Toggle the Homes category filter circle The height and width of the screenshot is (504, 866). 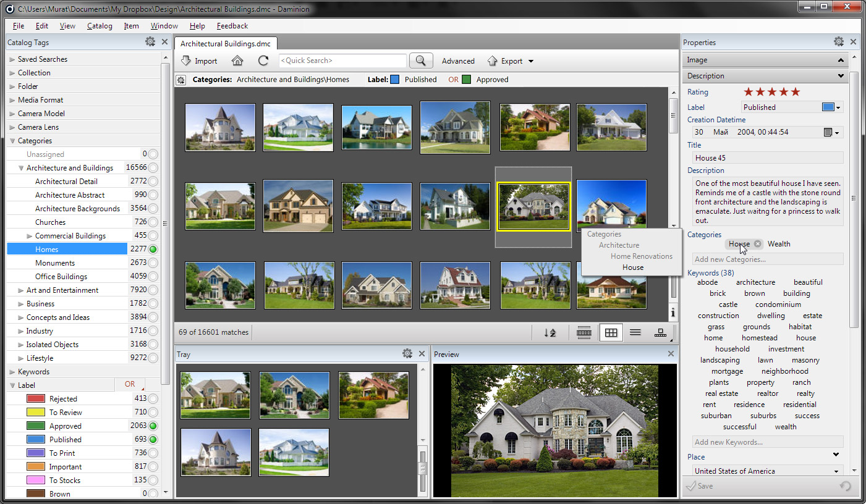click(x=153, y=250)
